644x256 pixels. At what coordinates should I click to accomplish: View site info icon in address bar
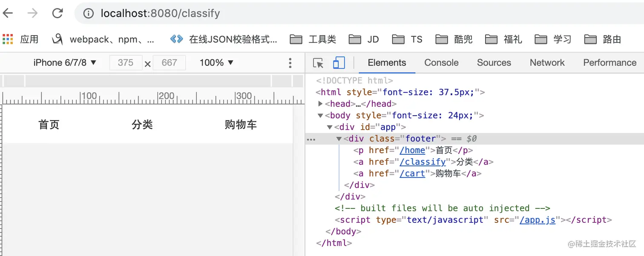[x=88, y=14]
